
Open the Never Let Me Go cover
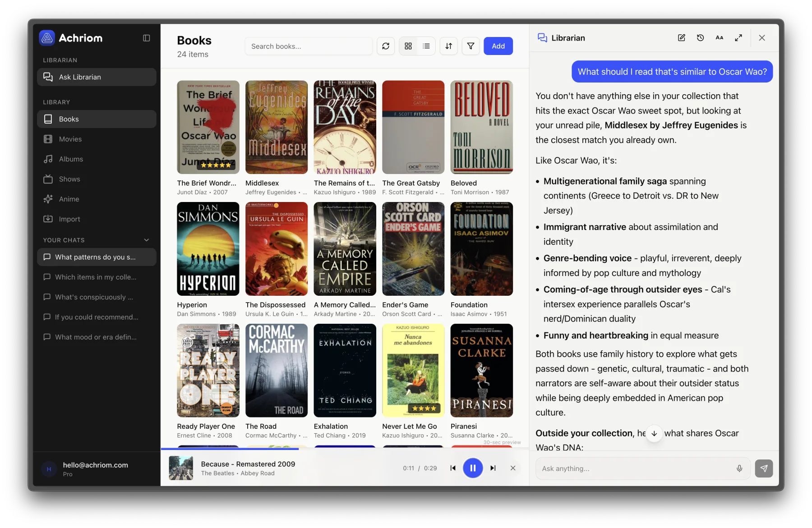[413, 371]
